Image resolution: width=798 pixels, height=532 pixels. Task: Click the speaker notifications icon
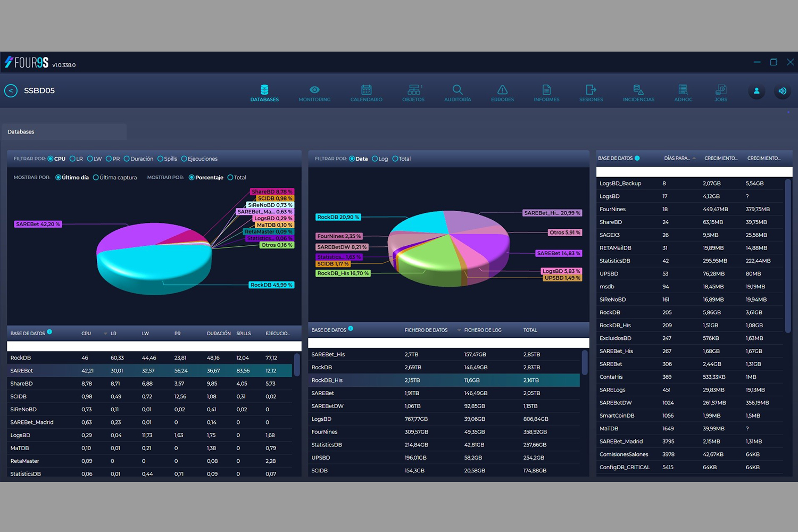782,91
